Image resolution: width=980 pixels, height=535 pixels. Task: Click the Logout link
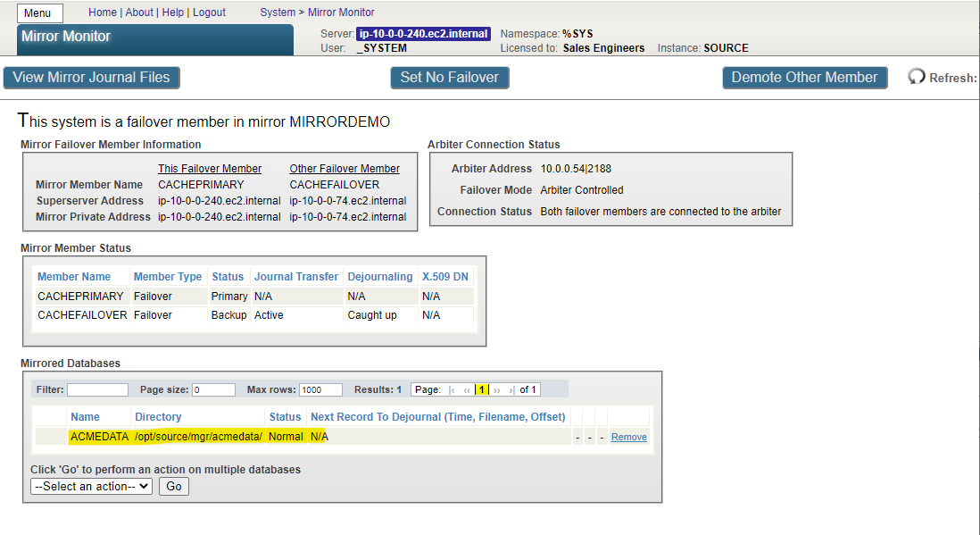coord(209,13)
